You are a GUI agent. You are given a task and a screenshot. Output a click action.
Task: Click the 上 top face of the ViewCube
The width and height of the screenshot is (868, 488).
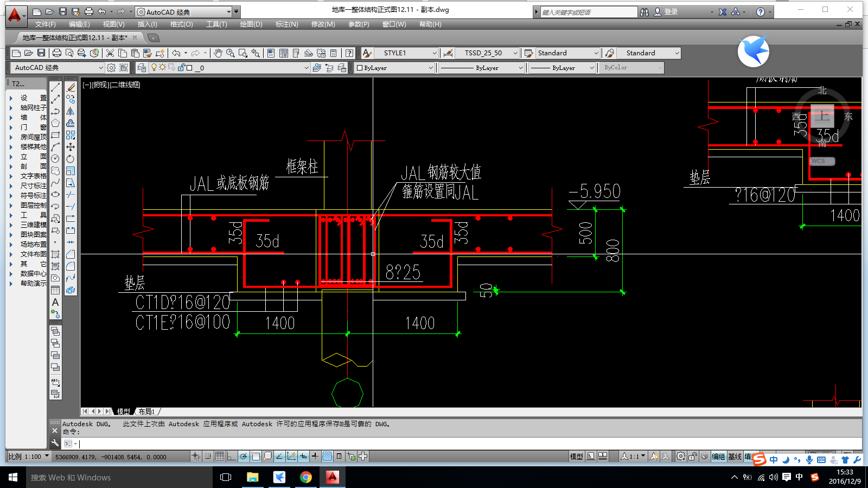pos(822,116)
